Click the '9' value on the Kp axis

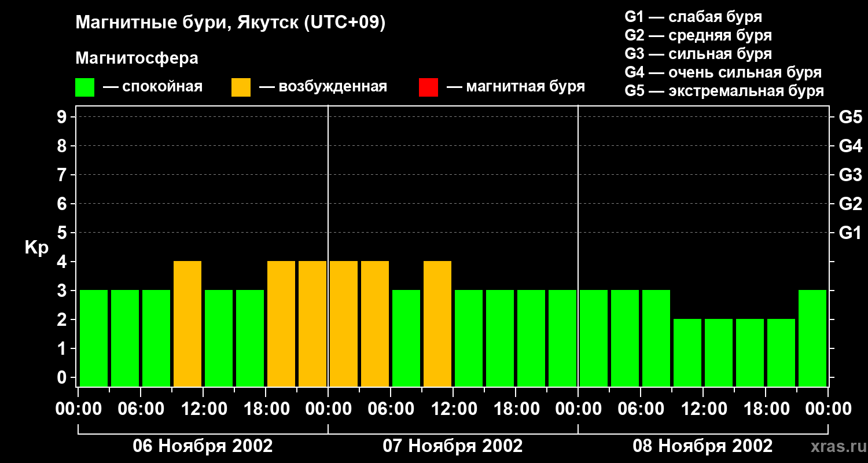point(63,117)
